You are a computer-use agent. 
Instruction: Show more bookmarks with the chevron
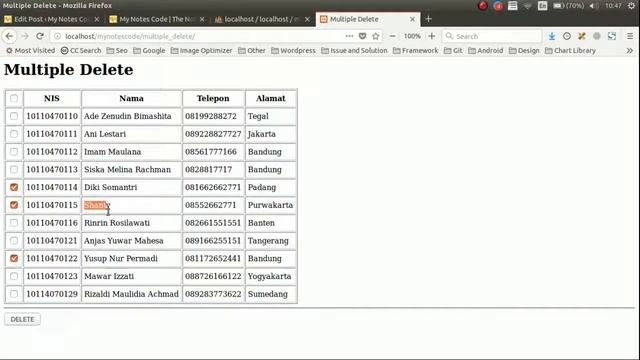coord(630,51)
